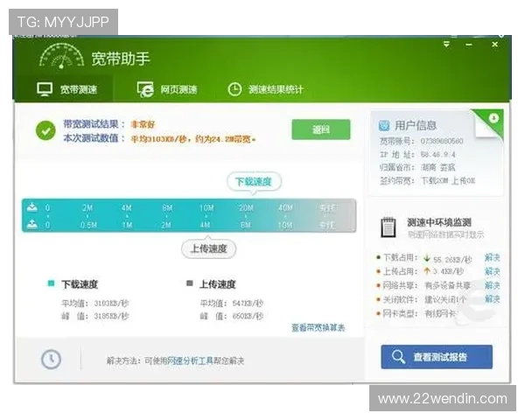
Task: Click 解决 link for 关闭软件
Action: tap(492, 298)
